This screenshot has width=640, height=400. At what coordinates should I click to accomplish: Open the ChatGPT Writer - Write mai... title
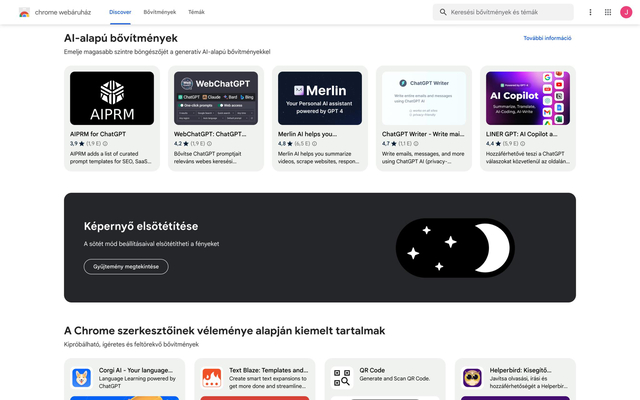point(423,134)
